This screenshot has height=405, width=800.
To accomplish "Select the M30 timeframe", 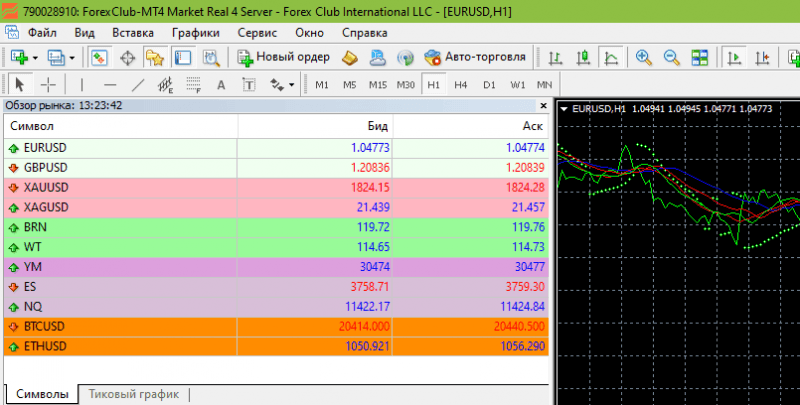I will point(406,85).
